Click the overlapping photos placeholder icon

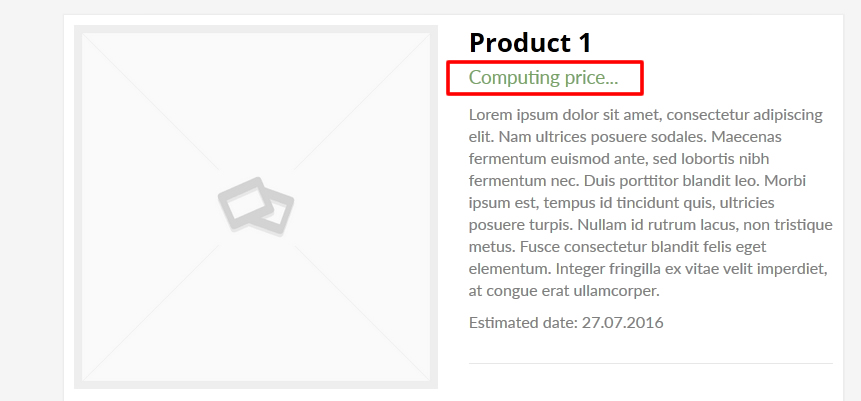(256, 207)
